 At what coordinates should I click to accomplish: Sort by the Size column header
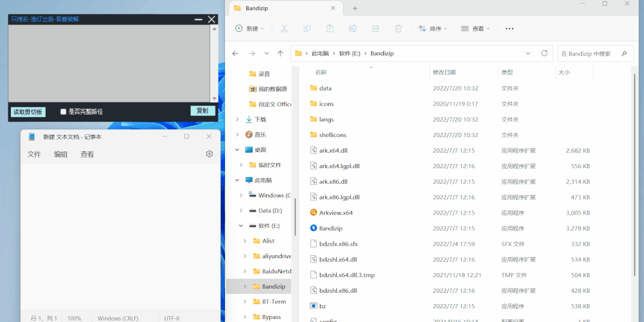point(564,72)
